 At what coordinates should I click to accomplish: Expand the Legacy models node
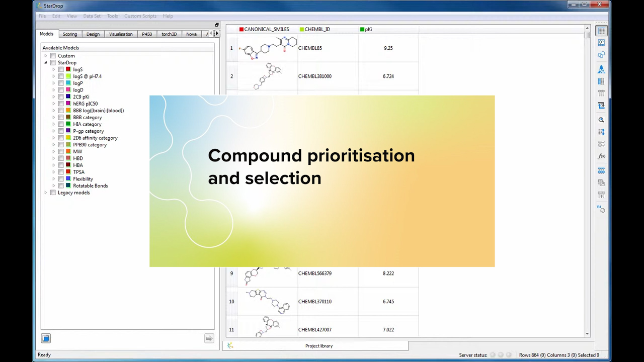(x=46, y=193)
